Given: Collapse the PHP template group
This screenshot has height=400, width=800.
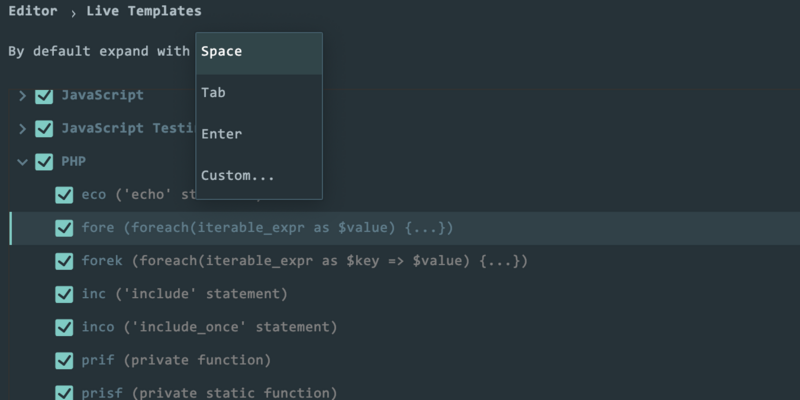Looking at the screenshot, I should tap(22, 162).
